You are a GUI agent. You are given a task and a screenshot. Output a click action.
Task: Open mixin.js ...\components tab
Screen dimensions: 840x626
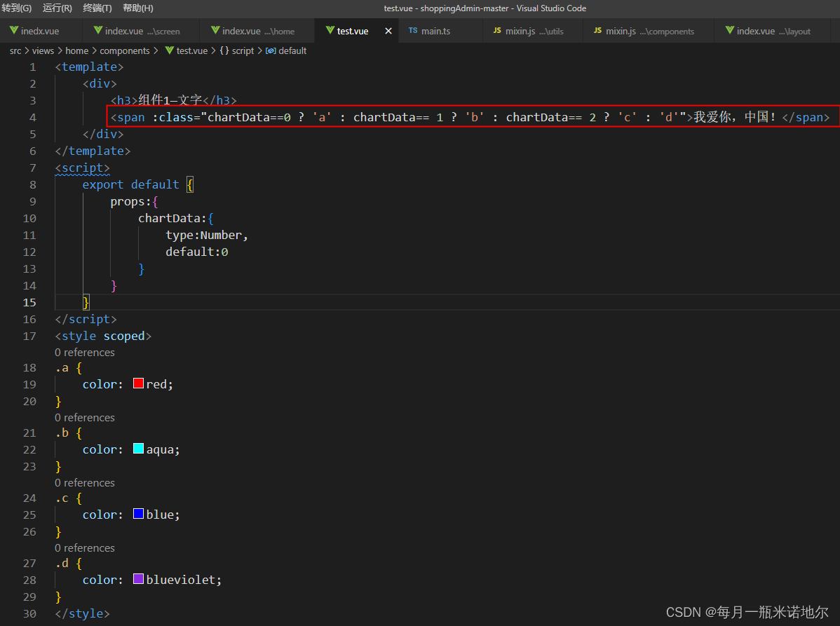(649, 31)
